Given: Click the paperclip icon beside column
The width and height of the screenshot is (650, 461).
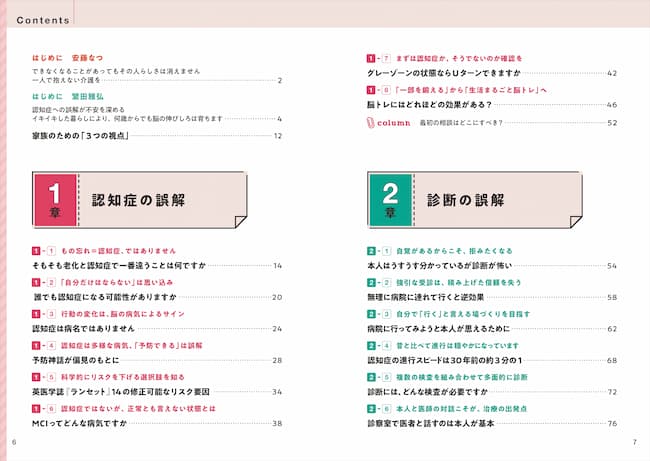Looking at the screenshot, I should tap(371, 122).
